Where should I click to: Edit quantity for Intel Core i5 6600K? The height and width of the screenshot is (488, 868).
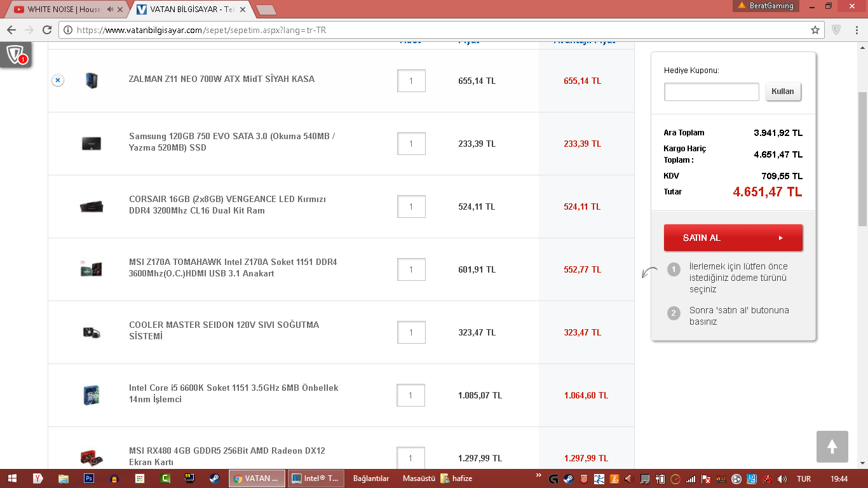pos(410,395)
